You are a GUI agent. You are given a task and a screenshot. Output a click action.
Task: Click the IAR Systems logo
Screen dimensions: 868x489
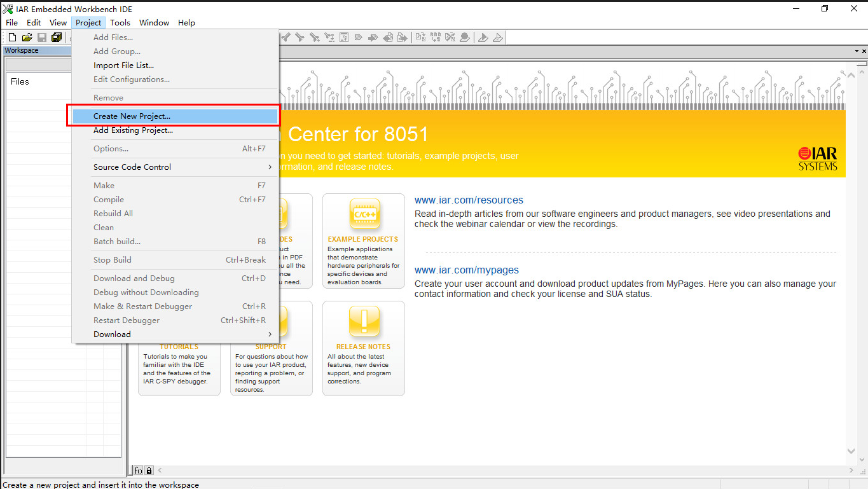818,159
